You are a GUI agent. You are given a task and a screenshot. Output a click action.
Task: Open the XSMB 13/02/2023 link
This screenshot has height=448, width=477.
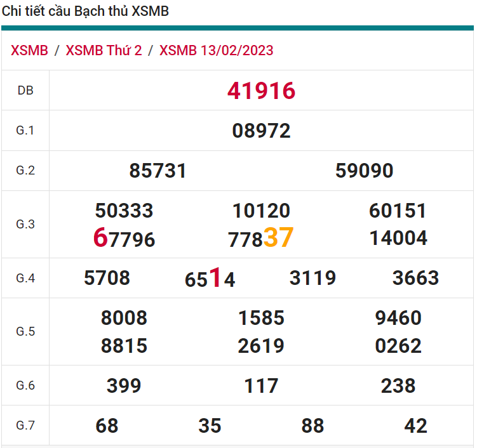(x=216, y=51)
